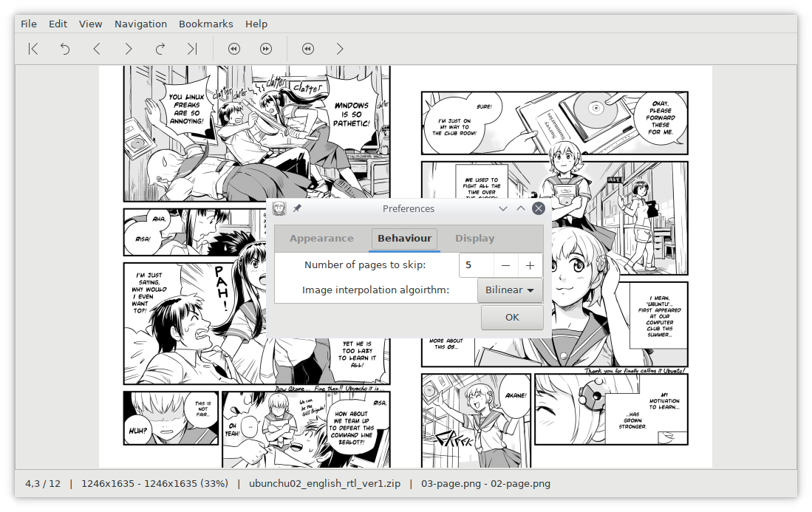This screenshot has width=812, height=512.
Task: Click the 'Image interpolation algoirthm:' label
Action: [375, 290]
